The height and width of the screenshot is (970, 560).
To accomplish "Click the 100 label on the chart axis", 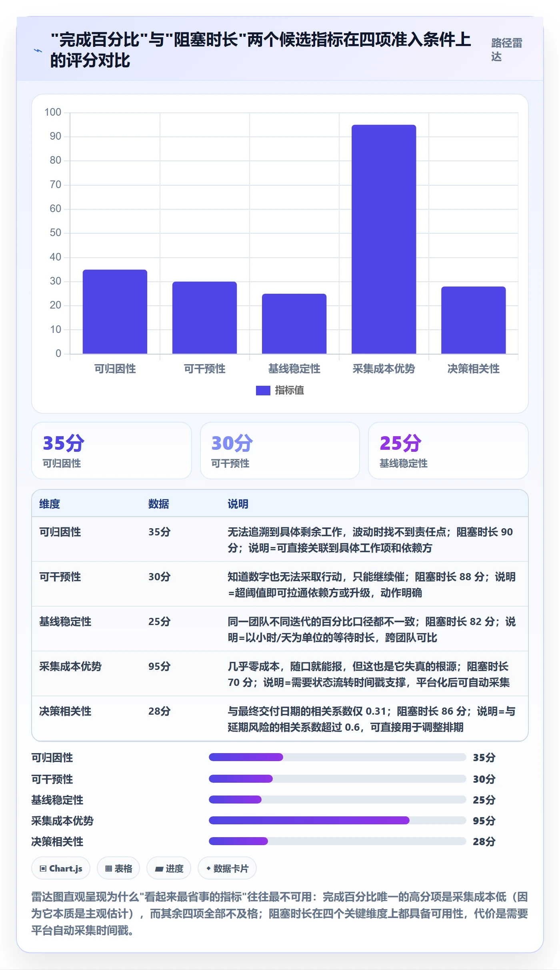I will 53,112.
